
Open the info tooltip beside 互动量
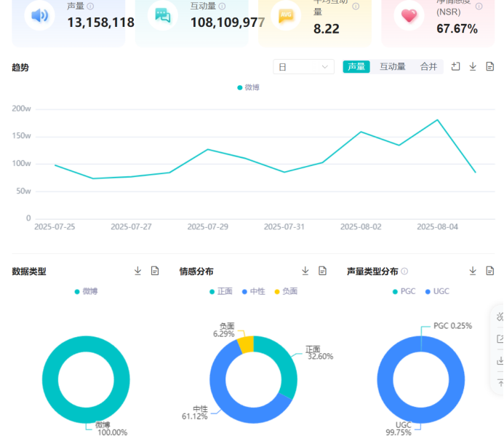(x=222, y=6)
